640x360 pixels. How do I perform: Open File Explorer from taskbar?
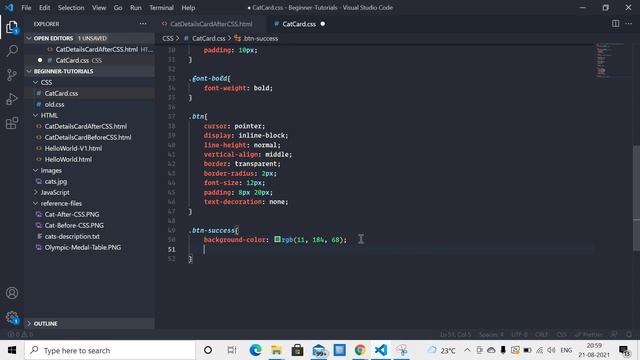pyautogui.click(x=276, y=350)
